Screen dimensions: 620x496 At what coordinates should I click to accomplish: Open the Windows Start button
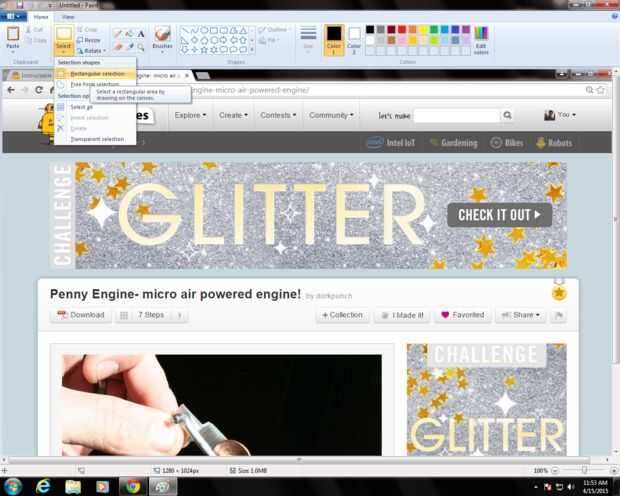point(13,487)
